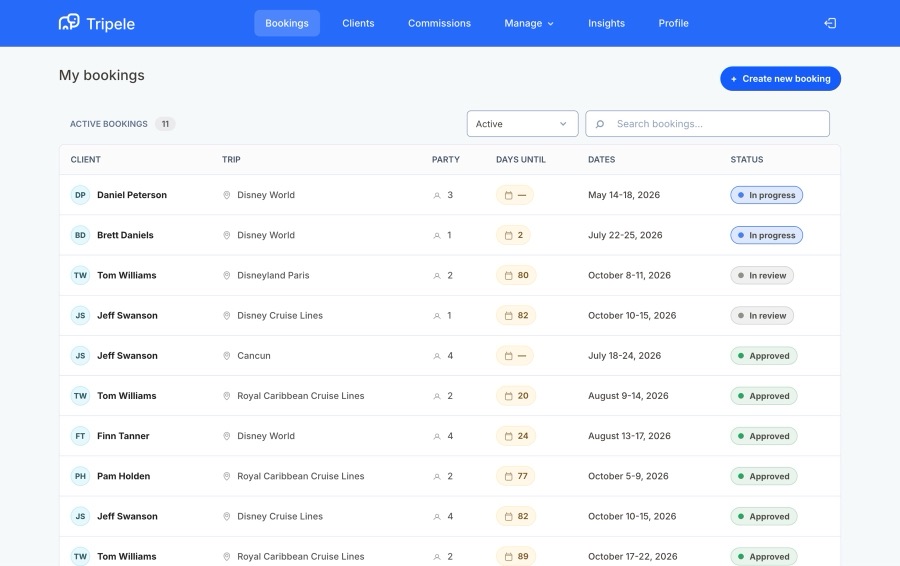Image resolution: width=900 pixels, height=566 pixels.
Task: Click the Tripele elephant logo icon
Action: click(x=69, y=23)
